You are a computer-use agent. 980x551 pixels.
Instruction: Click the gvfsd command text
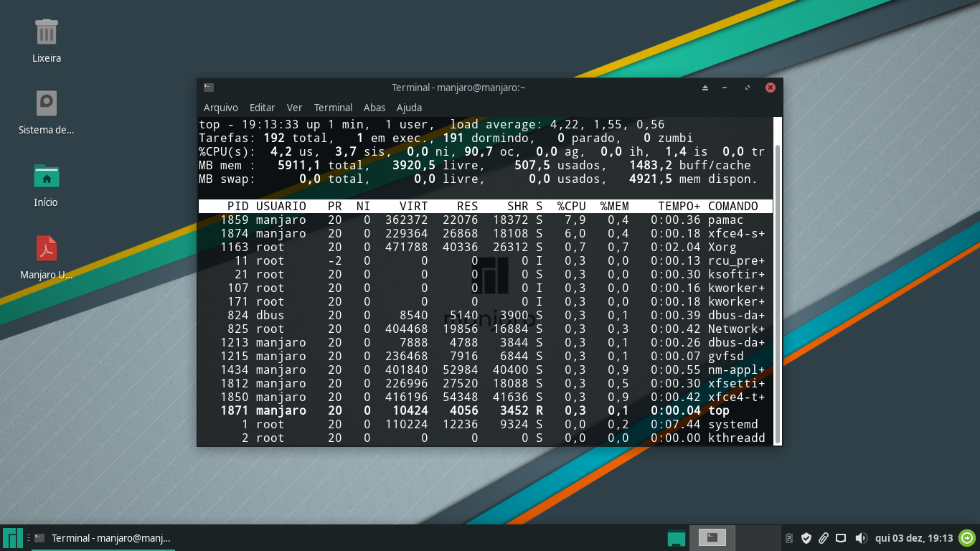click(726, 357)
